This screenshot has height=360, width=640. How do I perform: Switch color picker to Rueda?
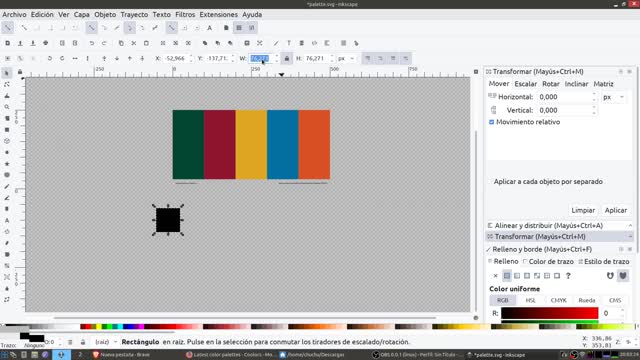pos(587,300)
